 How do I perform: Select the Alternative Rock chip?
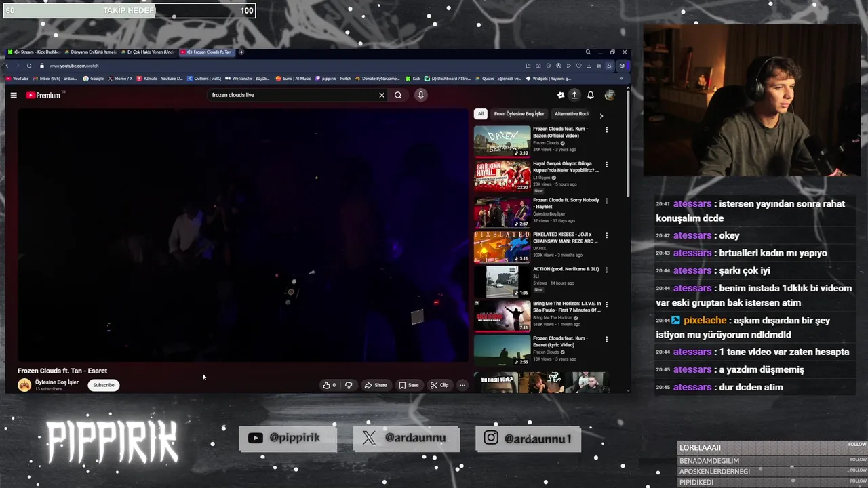pos(572,114)
